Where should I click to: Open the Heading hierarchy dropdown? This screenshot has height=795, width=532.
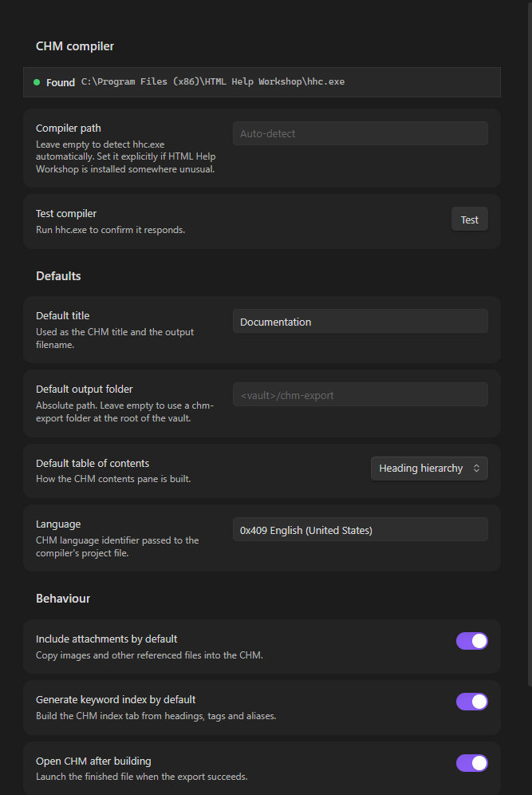click(x=429, y=468)
